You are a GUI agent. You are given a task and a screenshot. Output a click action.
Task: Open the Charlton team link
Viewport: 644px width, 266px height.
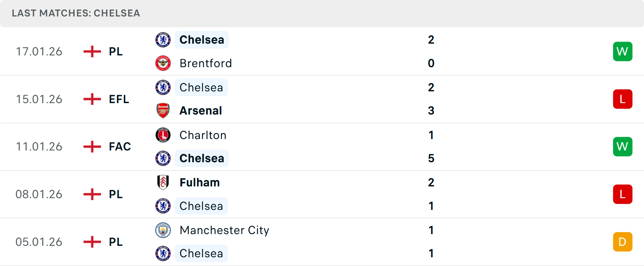(203, 135)
